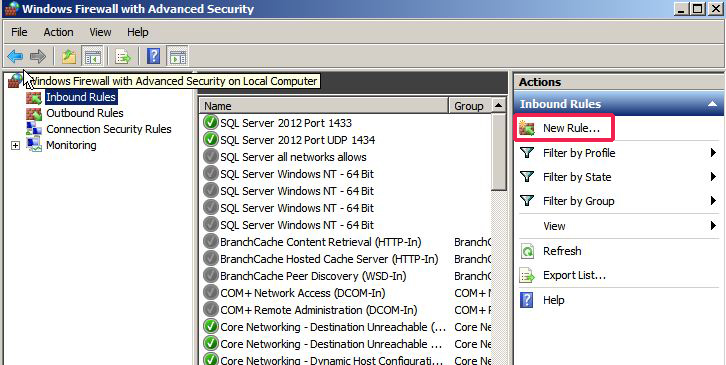This screenshot has width=726, height=365.
Task: Click grey icon for SQL Server all networks allows
Action: [211, 157]
